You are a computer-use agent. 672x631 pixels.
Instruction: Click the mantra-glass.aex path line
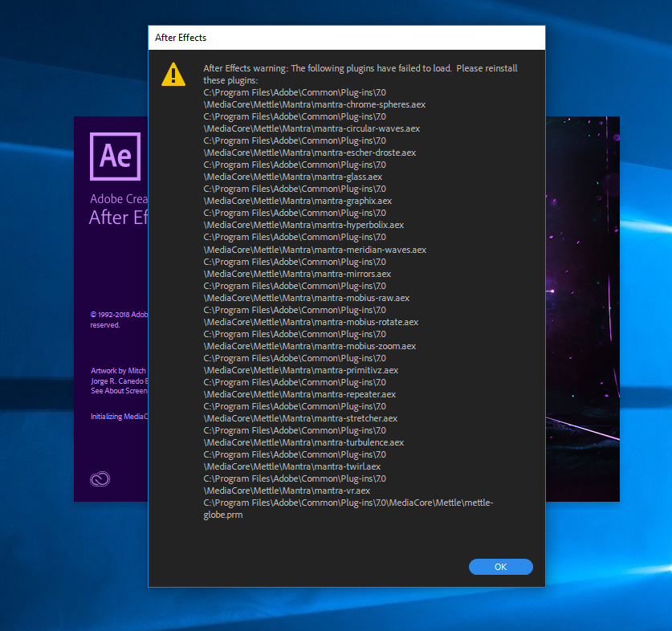(293, 177)
